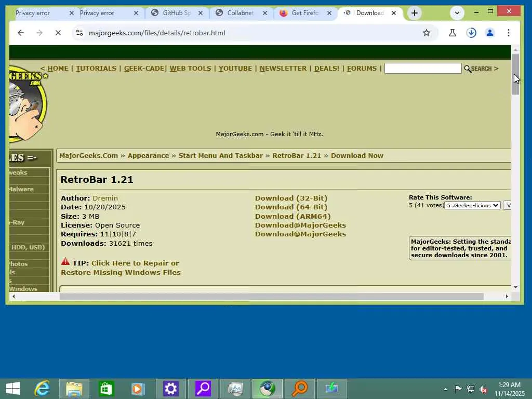
Task: Open the purple magnifier search taskbar icon
Action: click(203, 389)
